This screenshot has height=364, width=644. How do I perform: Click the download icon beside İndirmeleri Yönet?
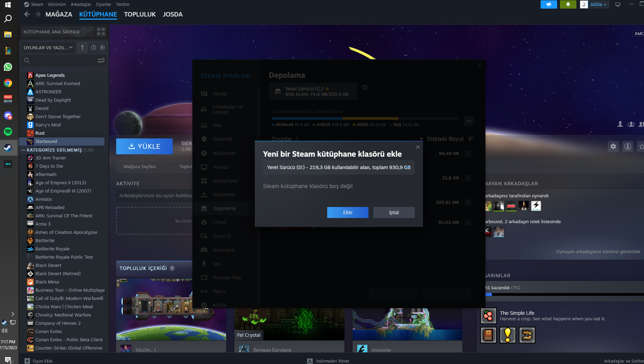pyautogui.click(x=310, y=361)
